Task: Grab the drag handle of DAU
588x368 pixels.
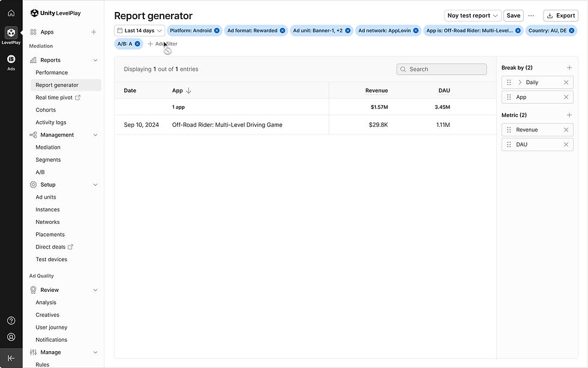Action: pos(509,145)
